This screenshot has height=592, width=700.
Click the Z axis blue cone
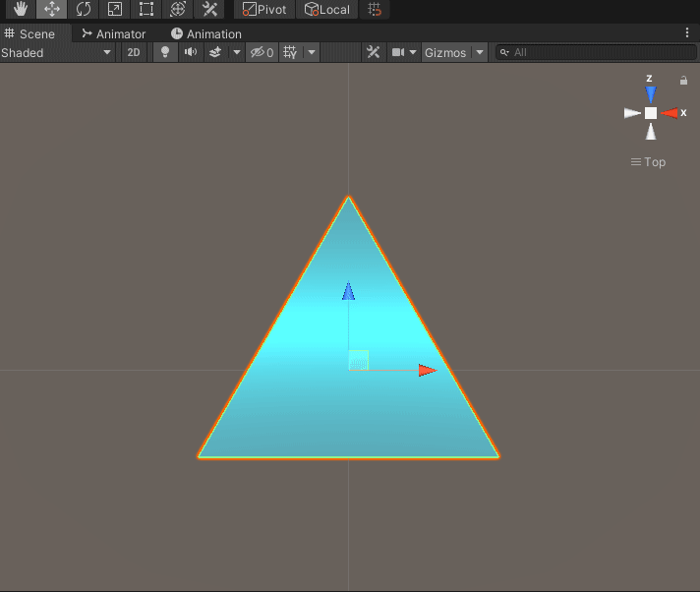coord(651,94)
